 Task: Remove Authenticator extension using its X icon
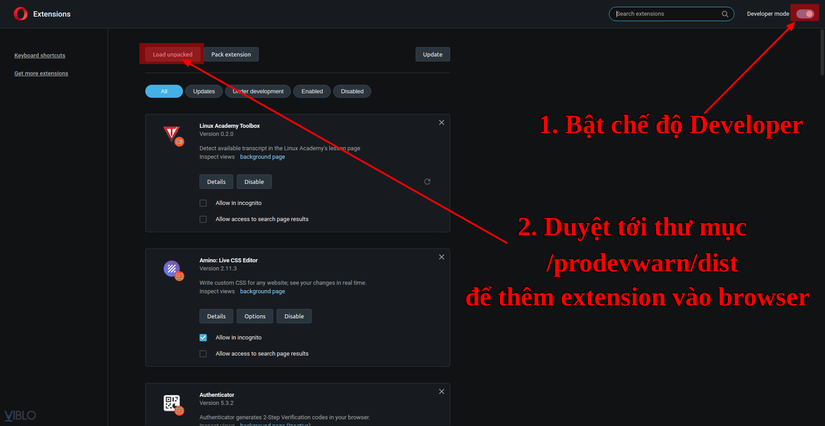(441, 392)
